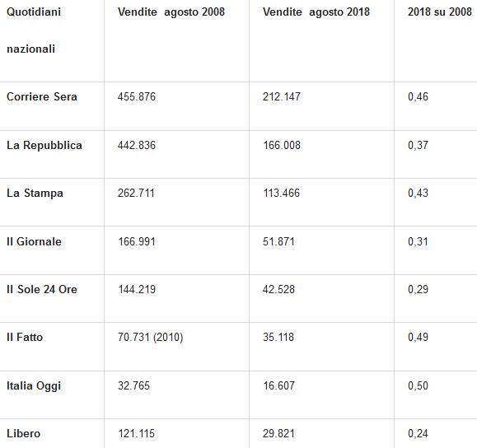Click the Corriere Sera row label
The image size is (477, 448).
(x=42, y=96)
